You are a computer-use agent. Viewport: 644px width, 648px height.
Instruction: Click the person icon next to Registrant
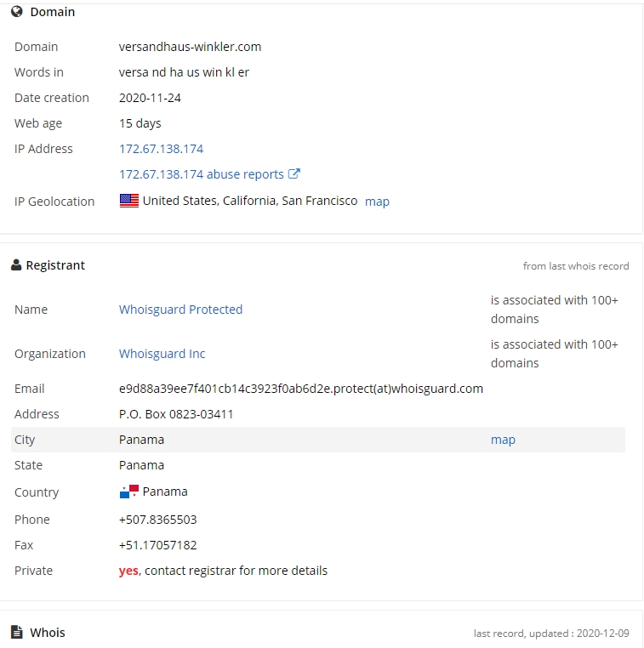click(16, 265)
